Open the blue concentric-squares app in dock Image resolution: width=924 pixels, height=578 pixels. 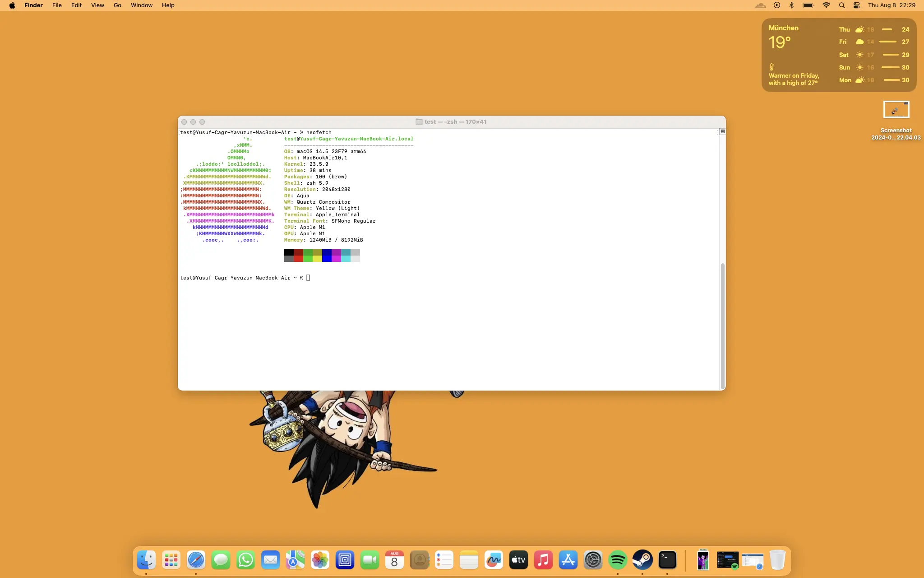pos(345,560)
